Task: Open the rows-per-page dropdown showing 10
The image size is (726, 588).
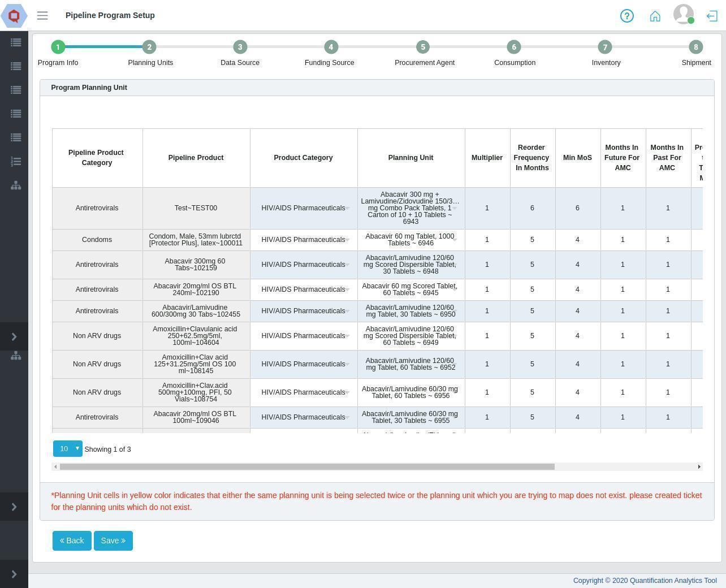Action: [x=68, y=449]
